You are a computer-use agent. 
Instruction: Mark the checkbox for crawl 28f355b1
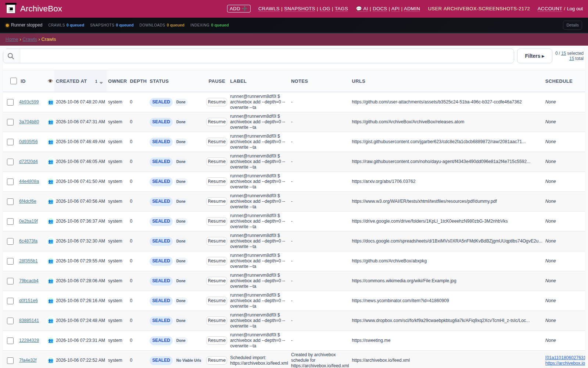coord(10,261)
